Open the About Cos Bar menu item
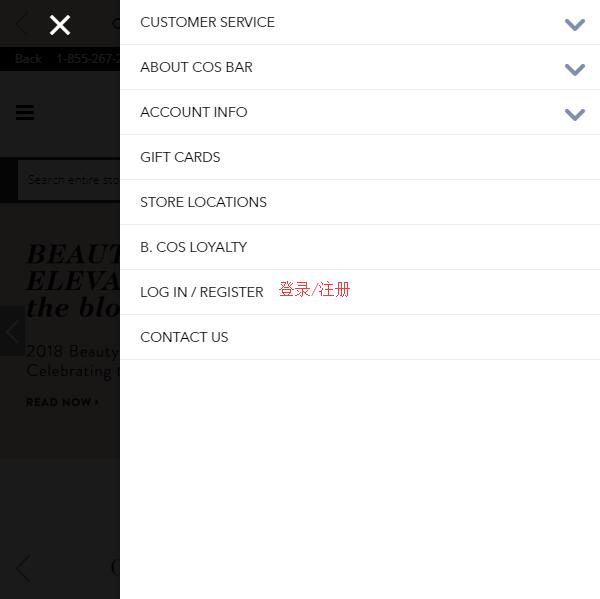600x599 pixels. [196, 67]
